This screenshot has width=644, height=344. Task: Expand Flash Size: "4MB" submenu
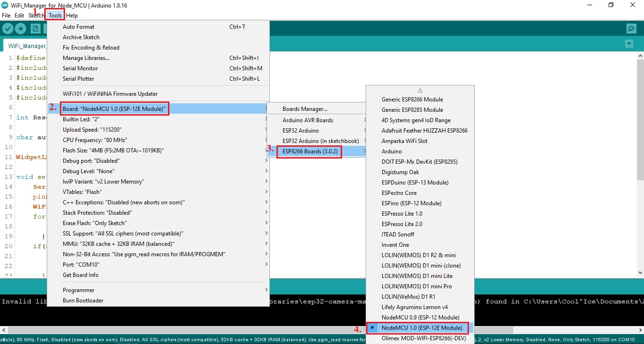[x=159, y=151]
